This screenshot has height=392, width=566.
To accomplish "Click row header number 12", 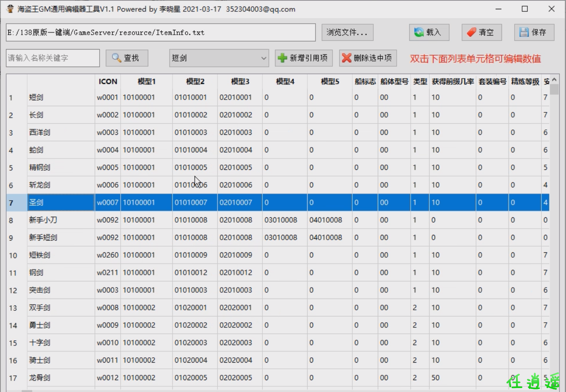I will point(17,290).
